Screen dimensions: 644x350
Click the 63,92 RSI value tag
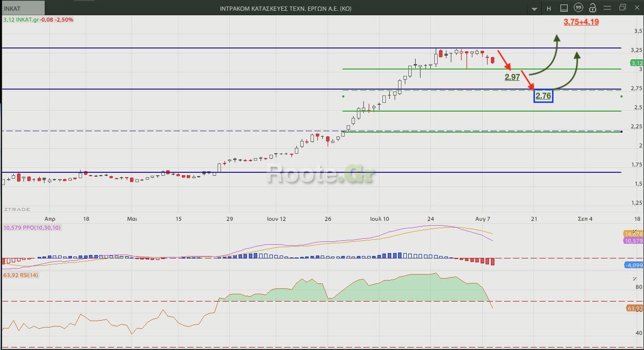click(634, 308)
